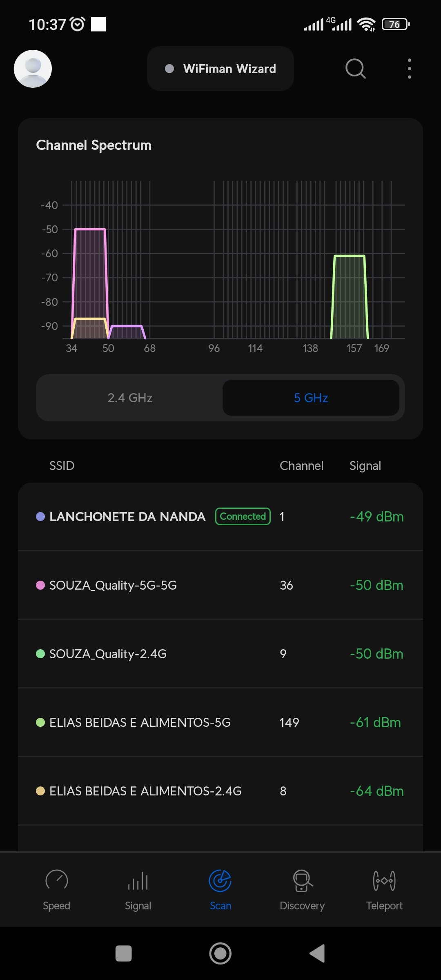The width and height of the screenshot is (441, 980).
Task: Open the WiFiman Wizard selector
Action: pos(220,69)
